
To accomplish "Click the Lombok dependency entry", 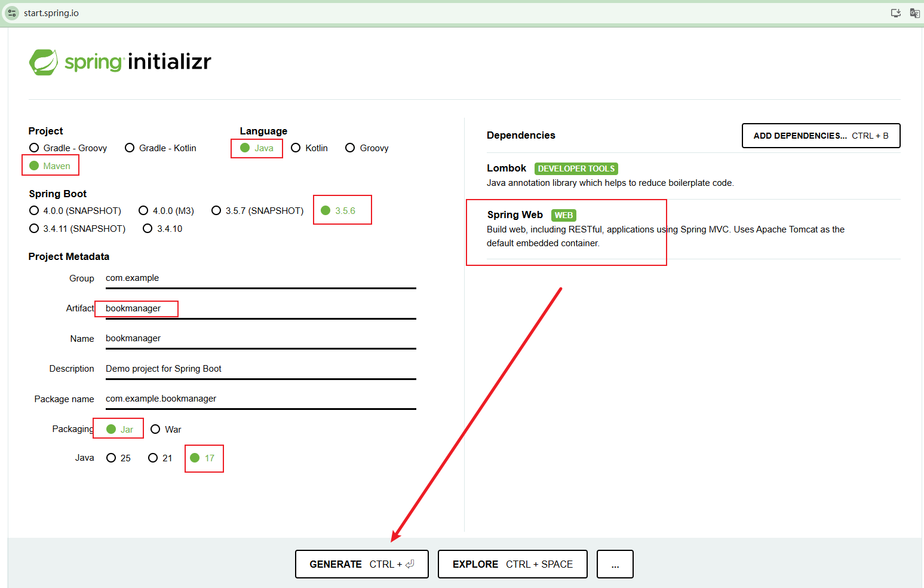I will coord(693,176).
